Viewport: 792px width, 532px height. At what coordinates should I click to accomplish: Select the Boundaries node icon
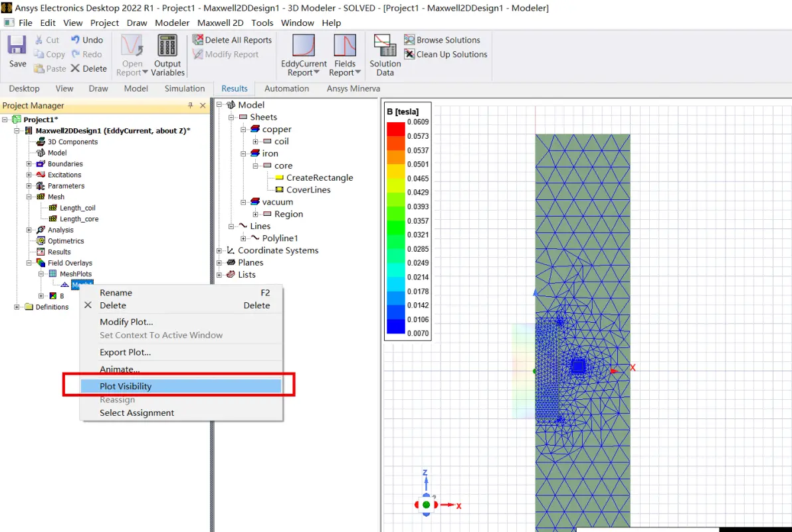click(41, 163)
